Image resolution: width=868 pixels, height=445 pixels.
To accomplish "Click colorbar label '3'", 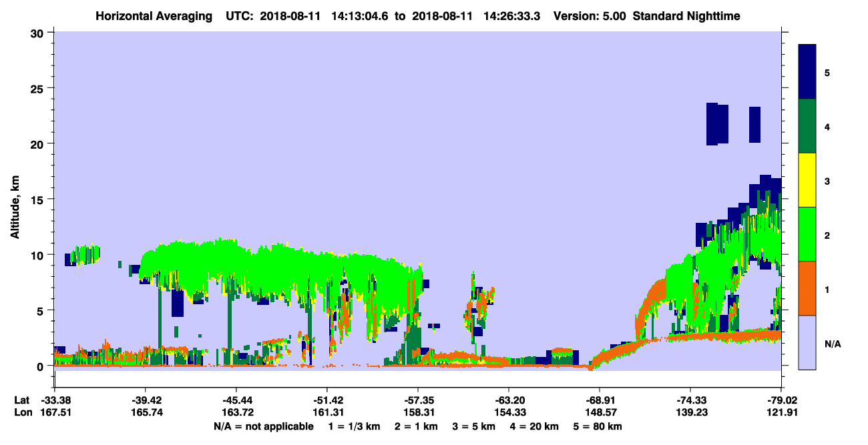I will tap(827, 181).
